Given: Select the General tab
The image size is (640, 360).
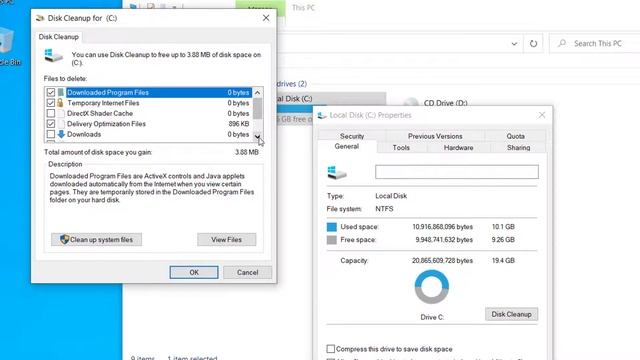Looking at the screenshot, I should point(347,146).
